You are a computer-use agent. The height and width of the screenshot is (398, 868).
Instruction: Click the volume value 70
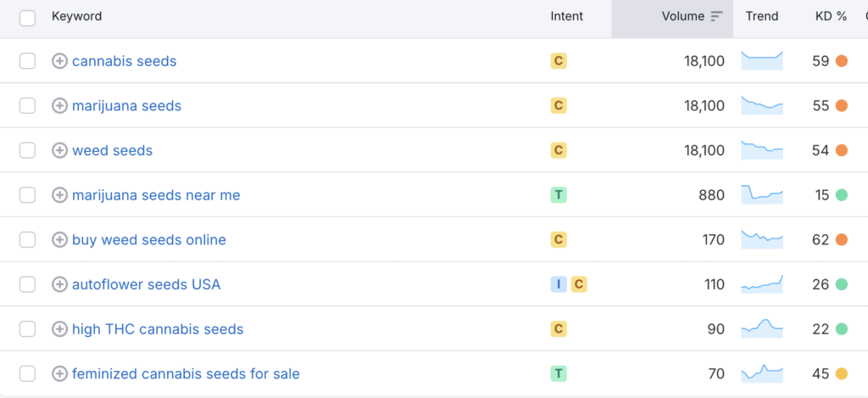click(x=715, y=373)
